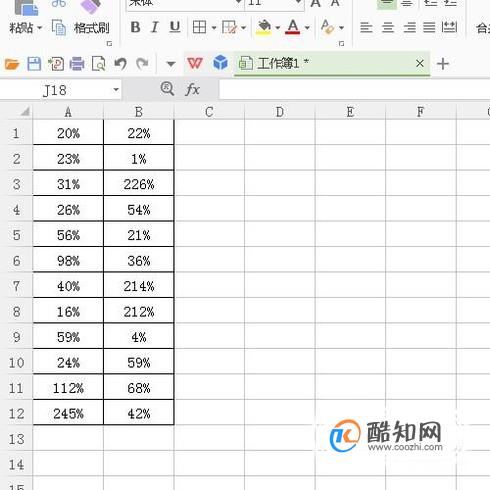
Task: Click the open folder icon
Action: [12, 63]
